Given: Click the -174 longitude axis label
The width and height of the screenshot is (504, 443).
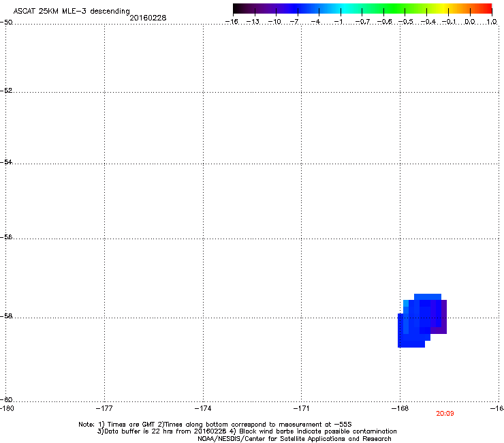Looking at the screenshot, I should point(203,408).
